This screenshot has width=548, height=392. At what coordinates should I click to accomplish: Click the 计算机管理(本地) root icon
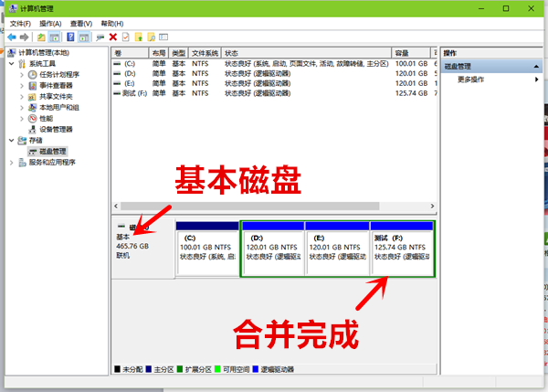pos(12,52)
